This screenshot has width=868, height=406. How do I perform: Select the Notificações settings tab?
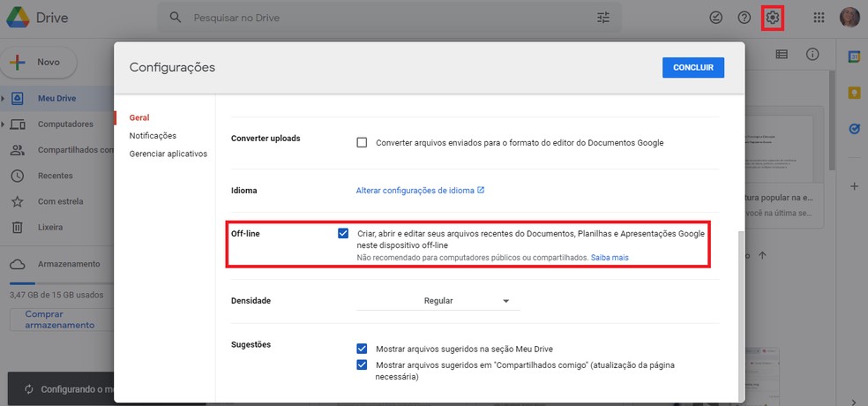click(x=153, y=135)
